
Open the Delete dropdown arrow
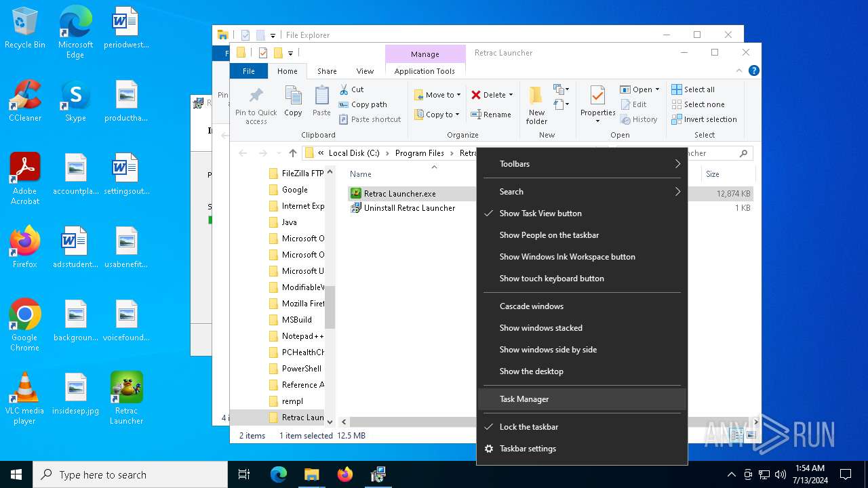point(511,95)
